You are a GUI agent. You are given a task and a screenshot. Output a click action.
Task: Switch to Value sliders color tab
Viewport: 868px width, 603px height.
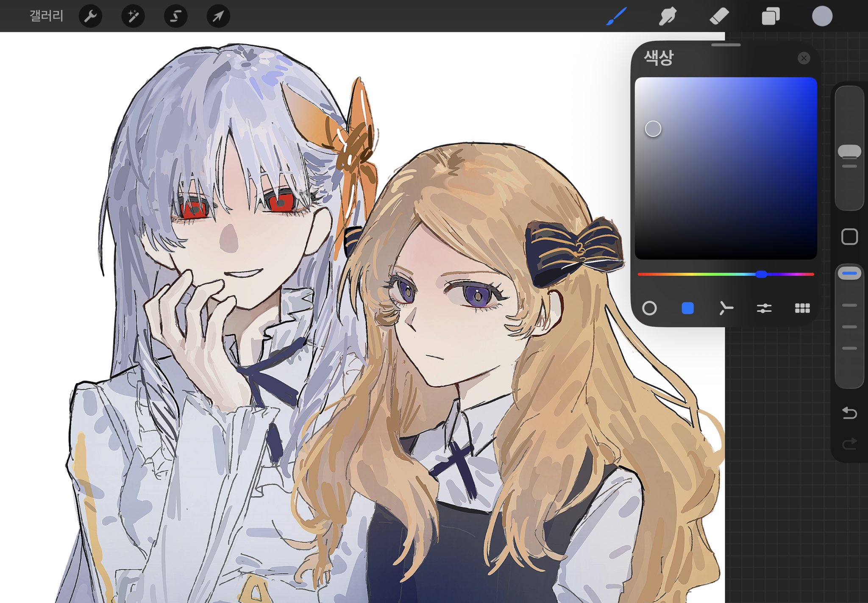[764, 308]
